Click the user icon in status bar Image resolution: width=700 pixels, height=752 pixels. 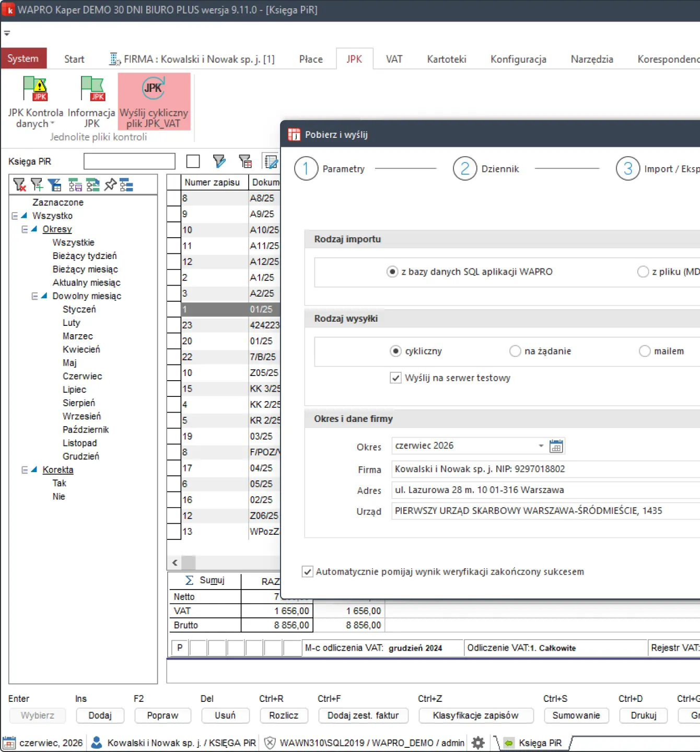[x=97, y=743]
